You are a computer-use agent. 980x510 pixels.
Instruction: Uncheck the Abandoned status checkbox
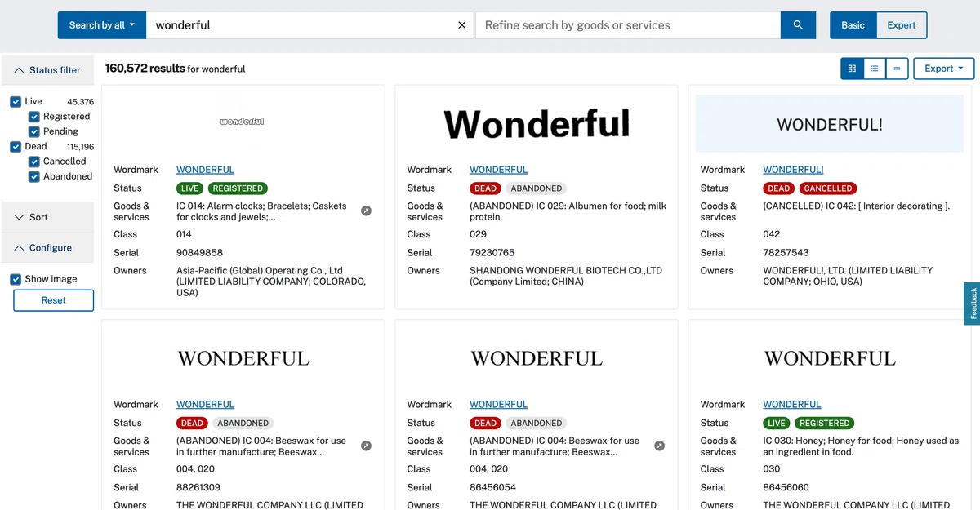tap(34, 176)
